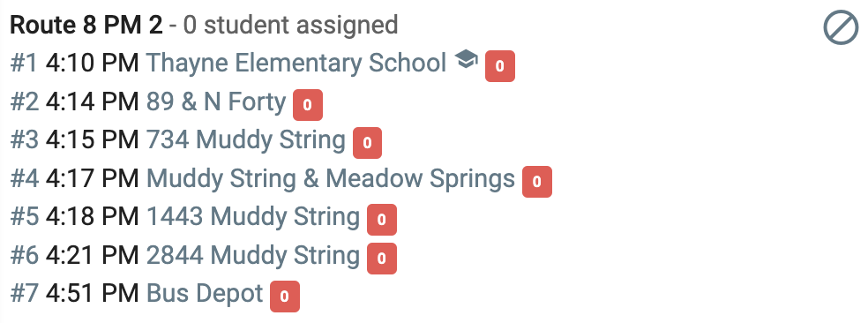Viewport: 868px width, 323px height.
Task: Click the red student count badge for Thayne Elementary School
Action: (x=500, y=66)
